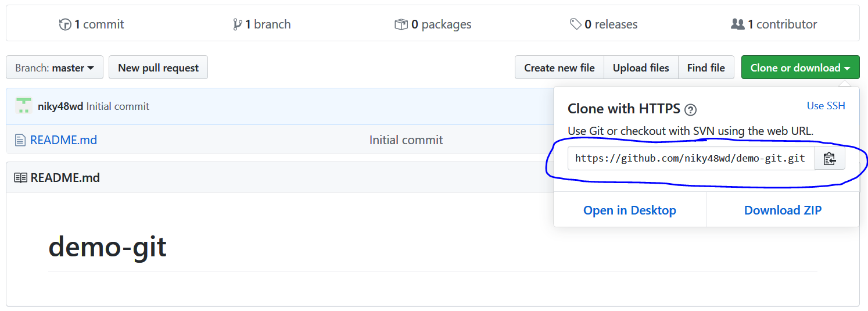868x311 pixels.
Task: Copy clone URL with clipboard icon
Action: click(x=830, y=158)
